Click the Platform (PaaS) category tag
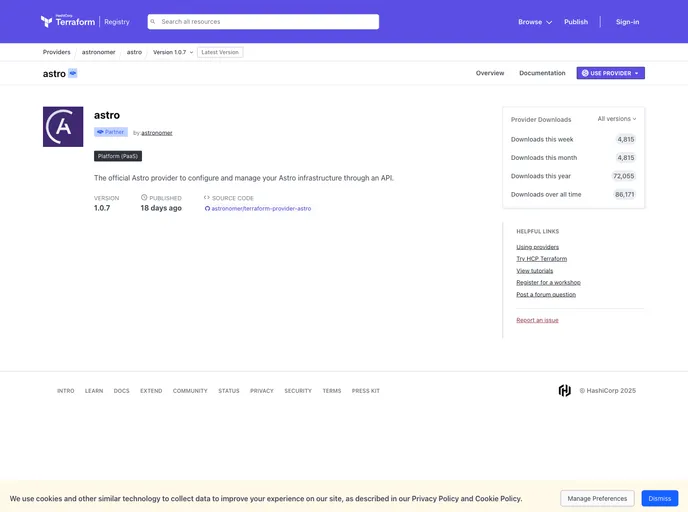This screenshot has height=512, width=688. 118,156
